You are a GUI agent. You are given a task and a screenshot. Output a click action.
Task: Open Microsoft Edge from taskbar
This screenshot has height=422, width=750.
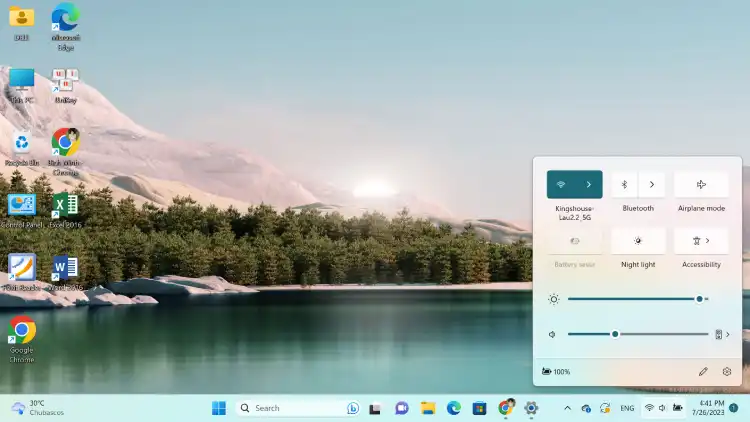point(453,408)
